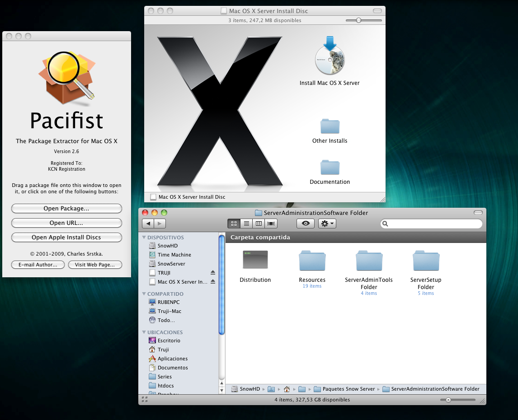
Task: Toggle toolbar pill button in Finder window
Action: pyautogui.click(x=478, y=213)
